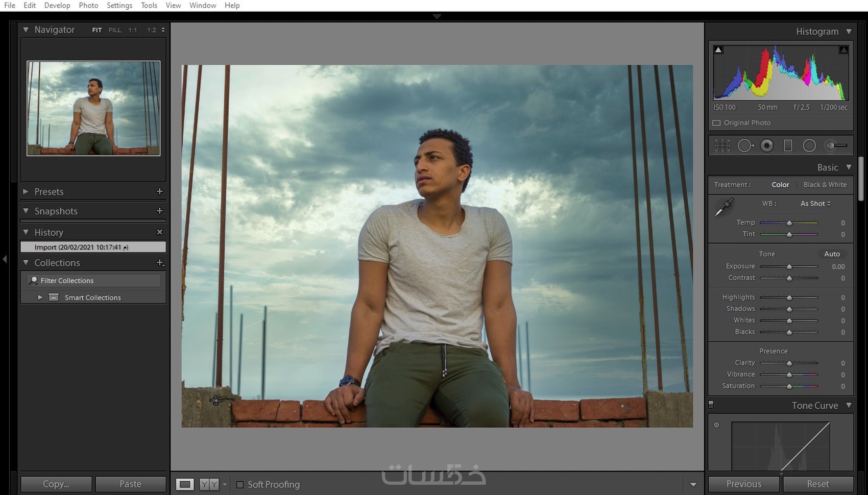Click the Reset button
This screenshot has height=495, width=868.
pyautogui.click(x=818, y=484)
